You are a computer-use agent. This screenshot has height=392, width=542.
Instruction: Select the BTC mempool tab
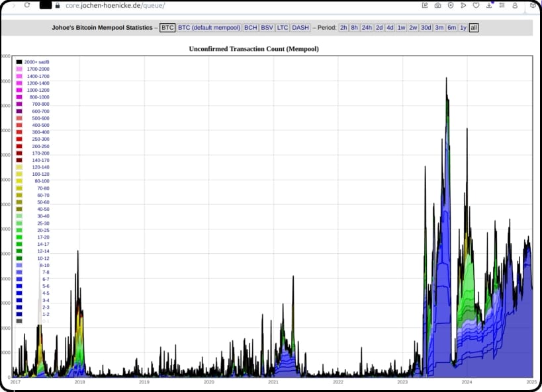[x=167, y=28]
